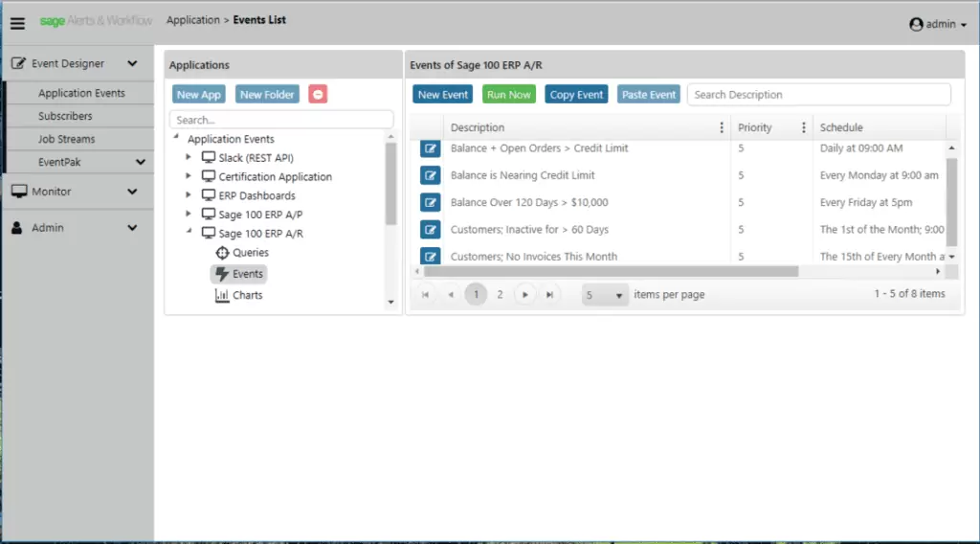The image size is (980, 544).
Task: Select the 'Every Friday at 5pm' schedule cell
Action: [x=866, y=203]
